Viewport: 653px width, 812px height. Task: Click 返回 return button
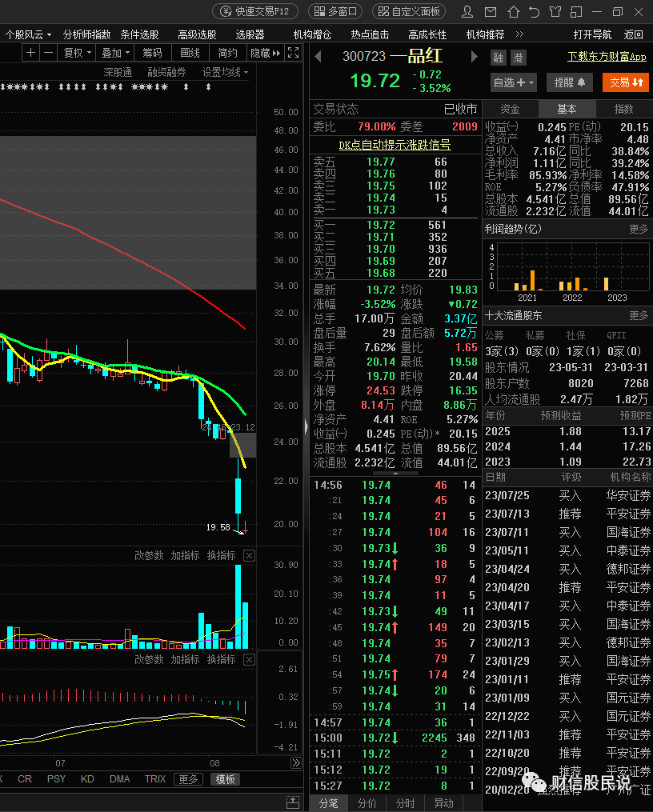click(x=633, y=34)
